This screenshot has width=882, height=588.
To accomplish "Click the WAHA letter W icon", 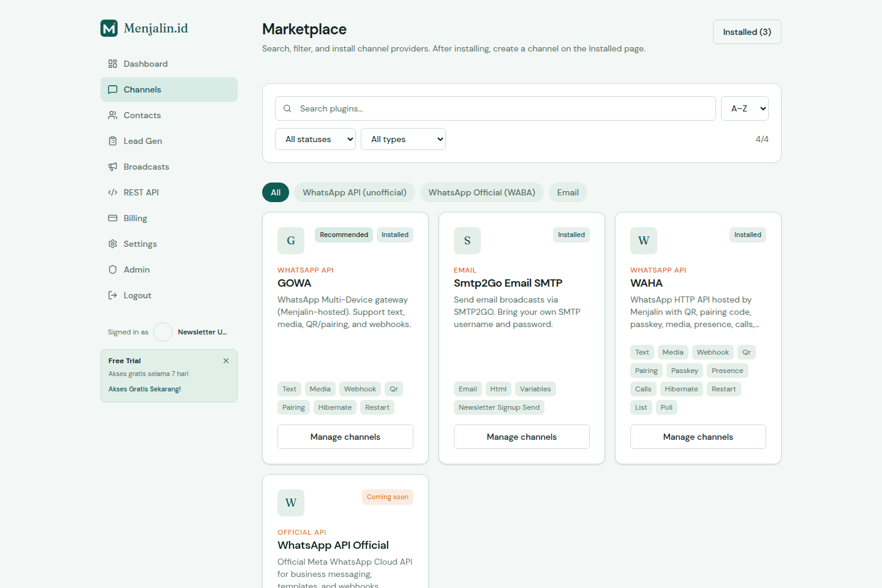I will click(644, 241).
